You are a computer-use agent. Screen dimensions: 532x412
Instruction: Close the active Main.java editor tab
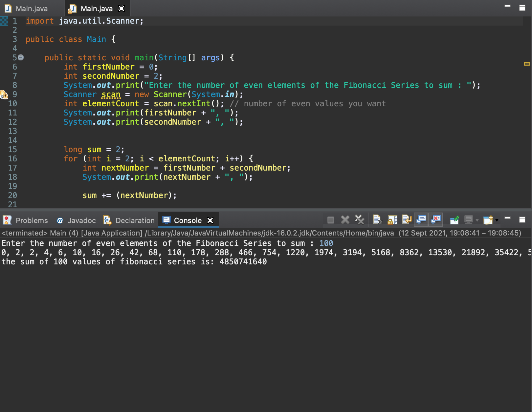[x=122, y=9]
